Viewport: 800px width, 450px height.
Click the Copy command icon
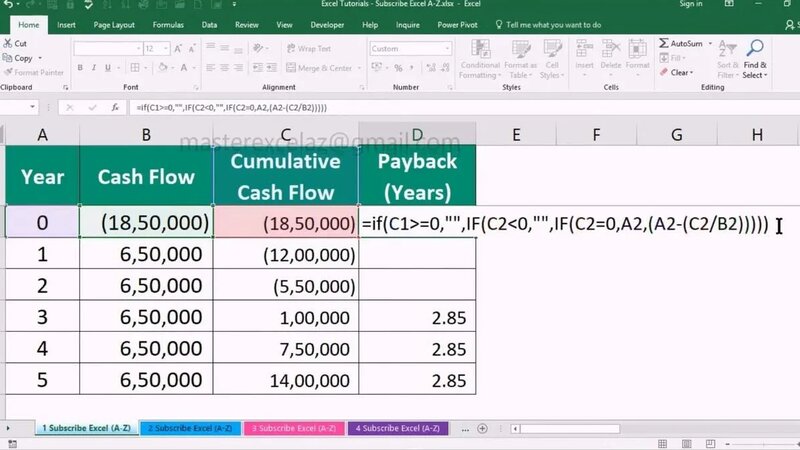click(x=8, y=58)
